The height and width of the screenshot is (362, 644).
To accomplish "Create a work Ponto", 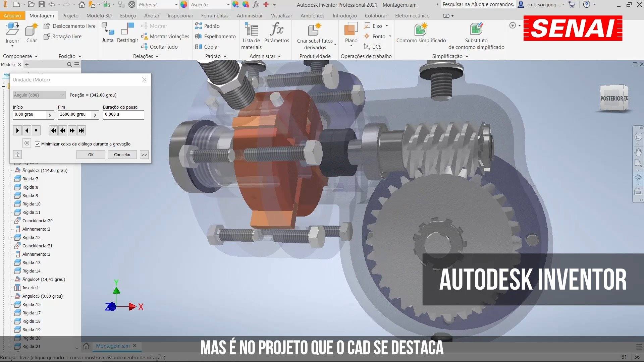I will [378, 36].
